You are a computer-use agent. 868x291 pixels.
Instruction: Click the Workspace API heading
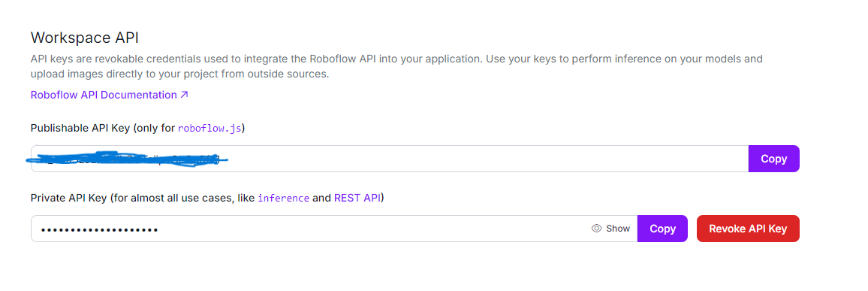tap(85, 38)
